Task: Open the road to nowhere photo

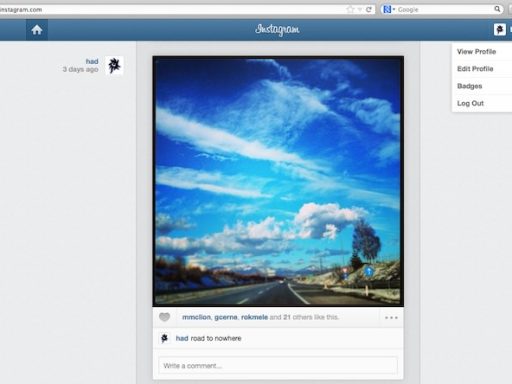Action: pos(278,181)
